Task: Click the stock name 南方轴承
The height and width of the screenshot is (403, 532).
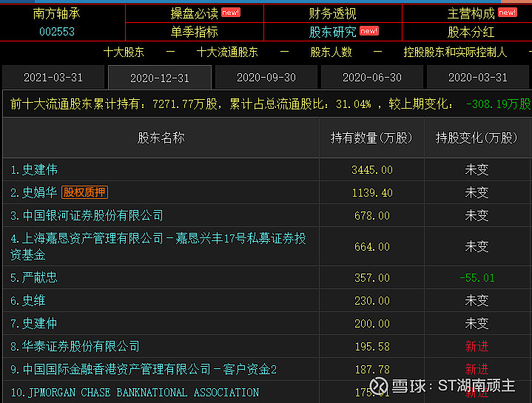Action: point(57,13)
